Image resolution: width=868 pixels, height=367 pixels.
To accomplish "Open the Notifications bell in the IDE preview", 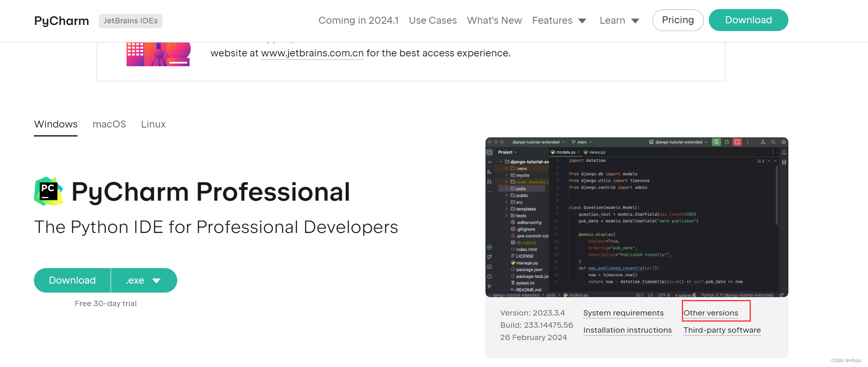I will click(784, 152).
